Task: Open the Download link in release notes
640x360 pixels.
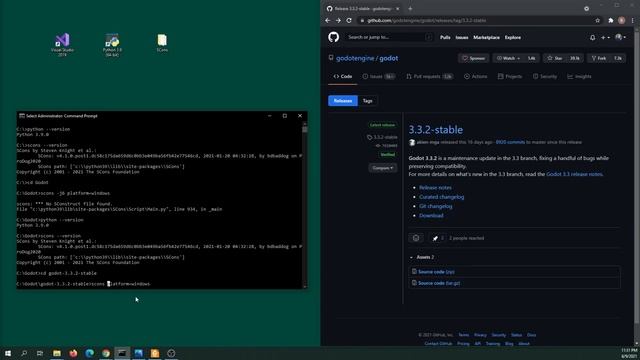Action: pos(431,216)
